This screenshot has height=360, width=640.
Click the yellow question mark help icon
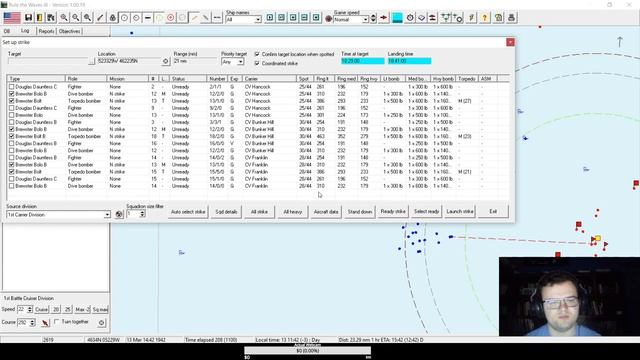[x=484, y=18]
